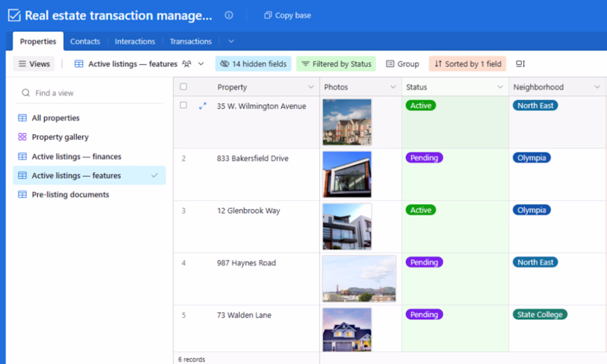Click the Group toolbar button
607x364 pixels.
(402, 64)
